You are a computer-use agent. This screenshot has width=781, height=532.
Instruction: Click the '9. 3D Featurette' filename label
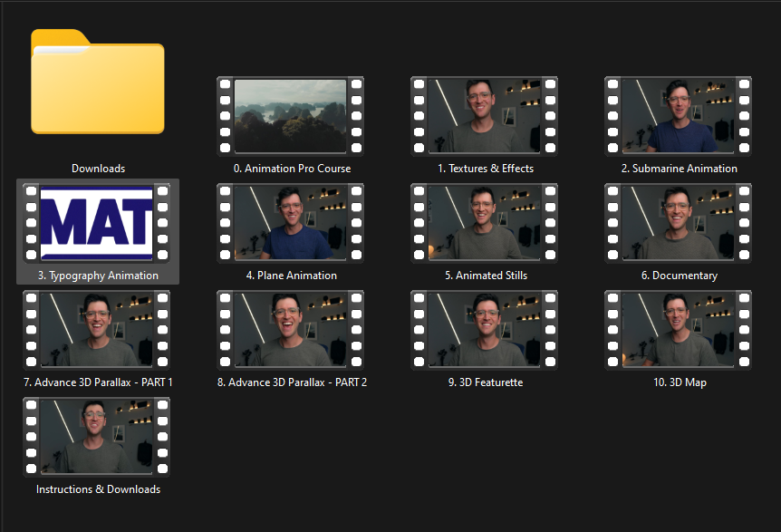(x=483, y=382)
